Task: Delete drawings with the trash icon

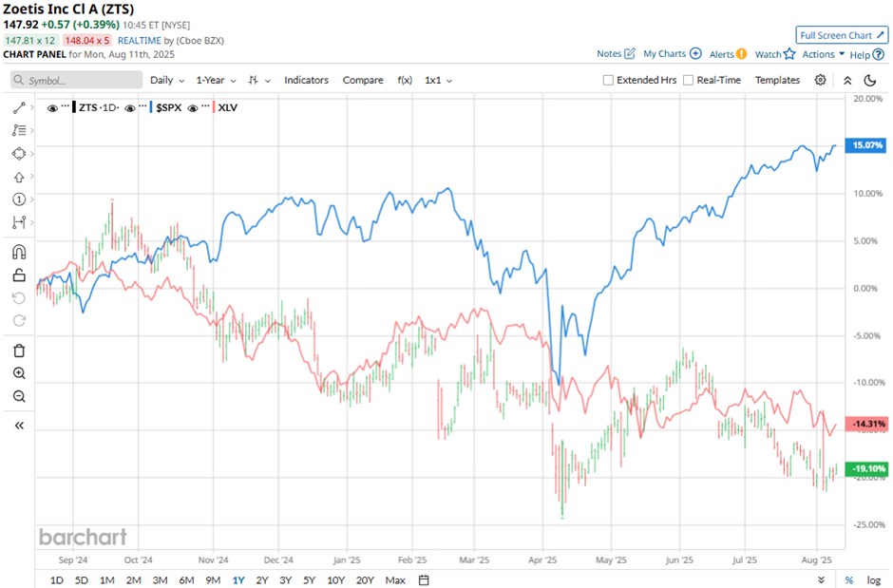Action: (x=19, y=351)
